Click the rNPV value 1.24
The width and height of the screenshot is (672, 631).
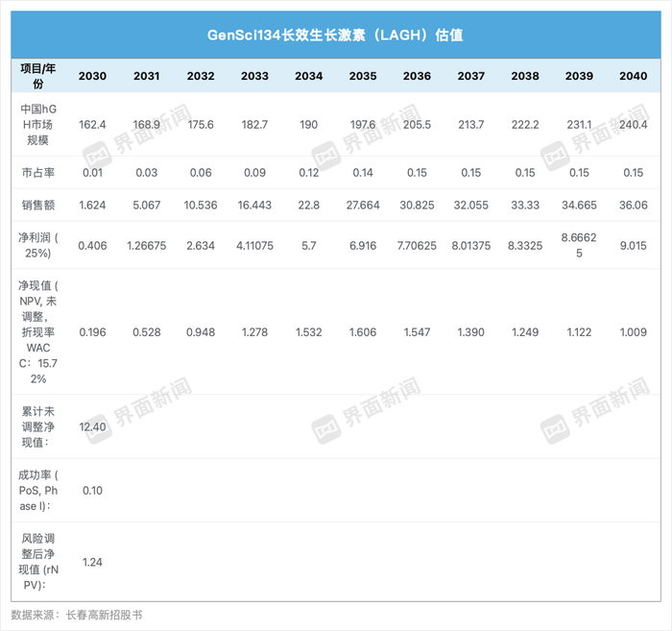[92, 561]
